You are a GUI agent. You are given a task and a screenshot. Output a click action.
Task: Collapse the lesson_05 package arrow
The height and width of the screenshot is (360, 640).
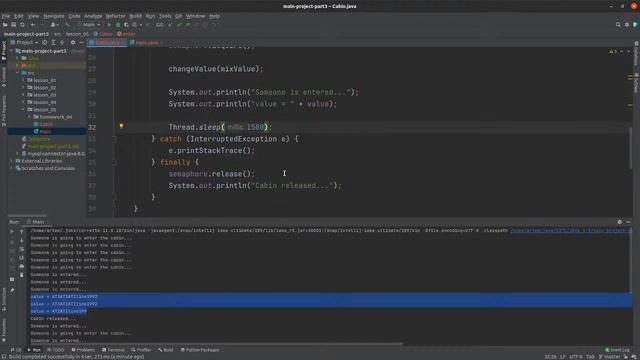(x=23, y=110)
